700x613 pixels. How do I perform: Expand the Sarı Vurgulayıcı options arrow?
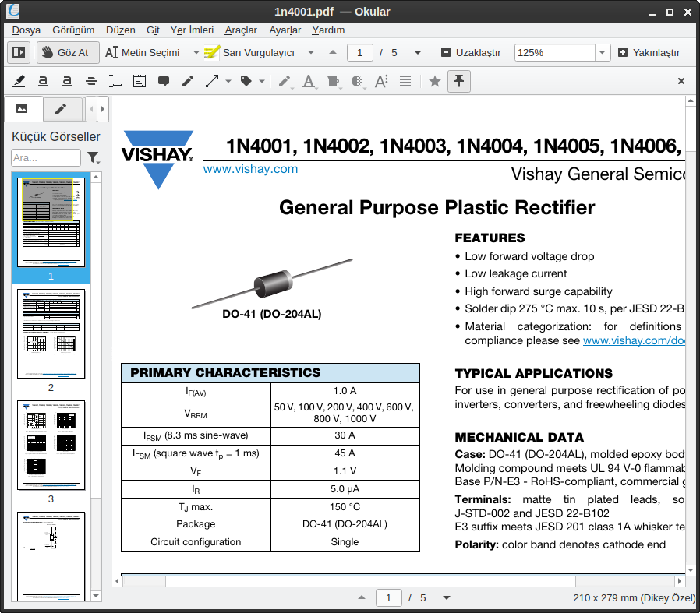coord(311,52)
